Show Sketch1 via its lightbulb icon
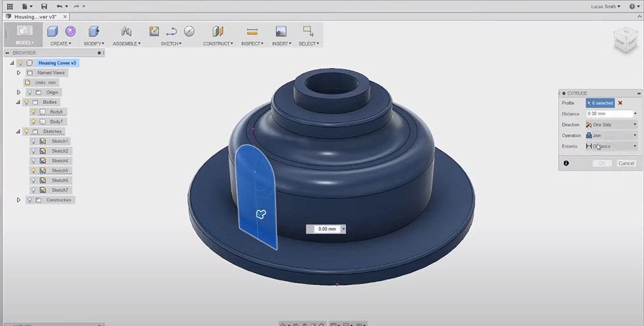 (x=33, y=141)
